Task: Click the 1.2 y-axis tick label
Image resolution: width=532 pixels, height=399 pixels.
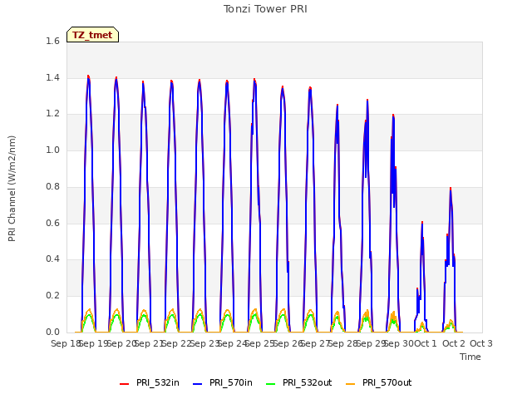Action: click(x=52, y=114)
